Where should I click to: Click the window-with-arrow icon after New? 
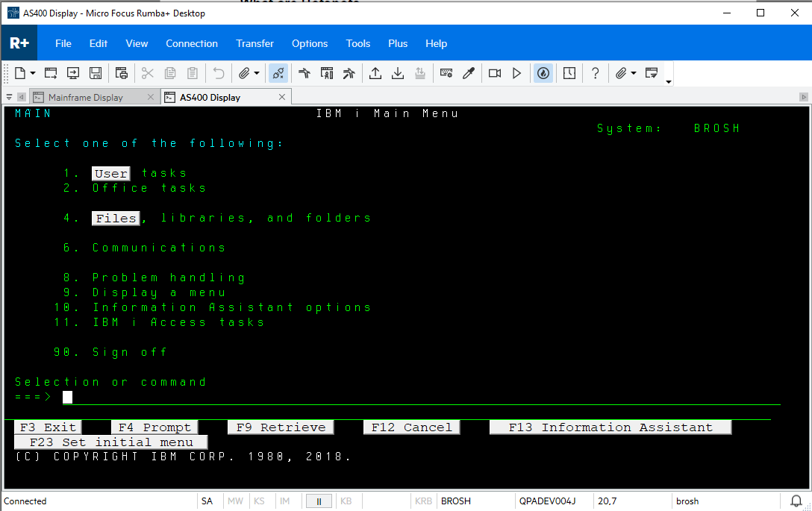point(51,73)
